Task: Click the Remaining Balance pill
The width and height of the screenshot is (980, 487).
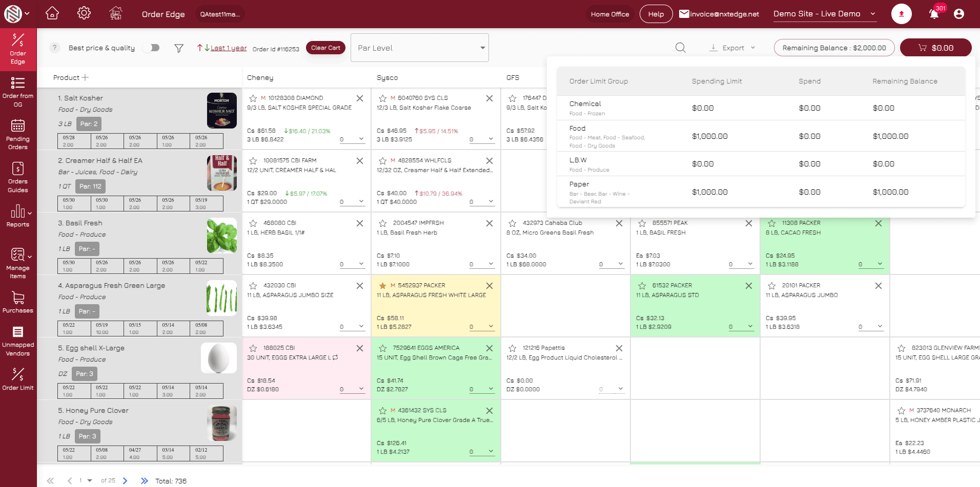Action: point(834,48)
